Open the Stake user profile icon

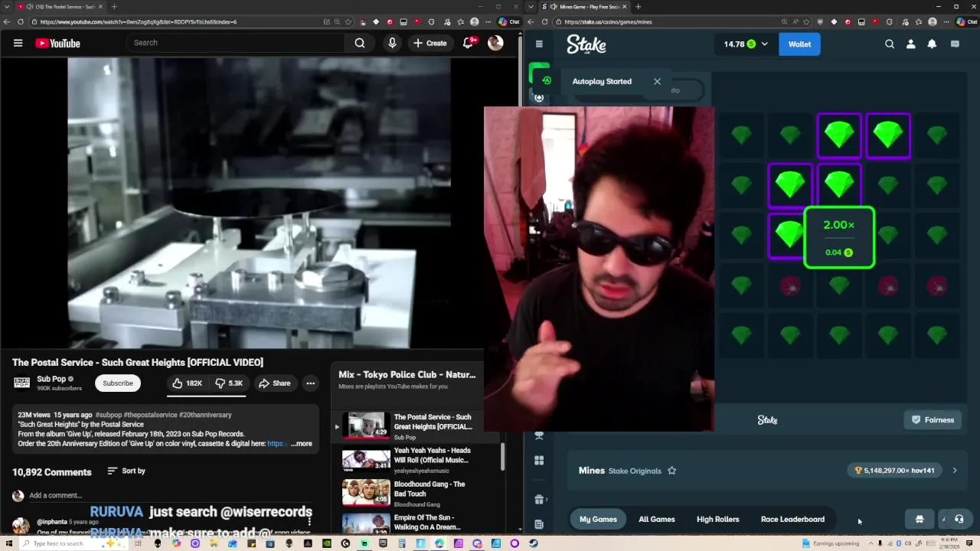[911, 44]
